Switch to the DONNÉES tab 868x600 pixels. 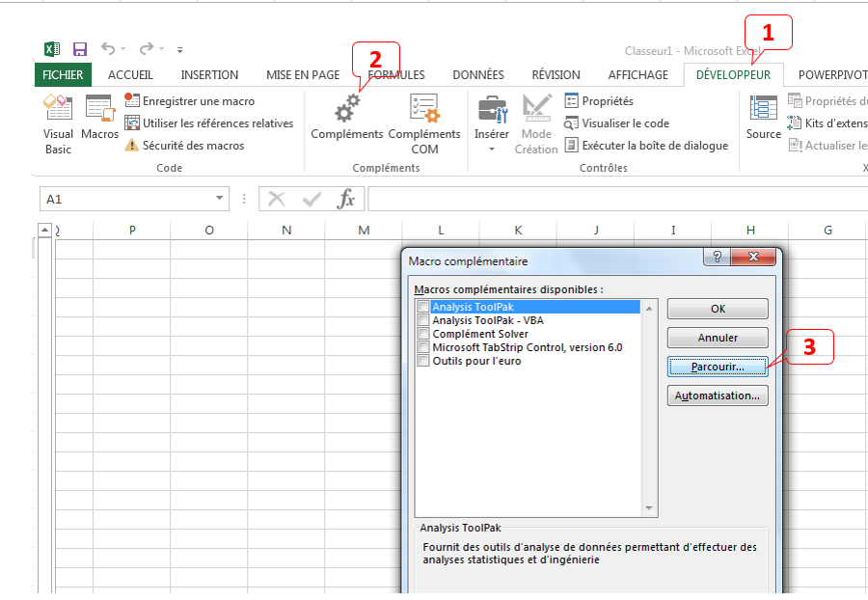click(478, 74)
